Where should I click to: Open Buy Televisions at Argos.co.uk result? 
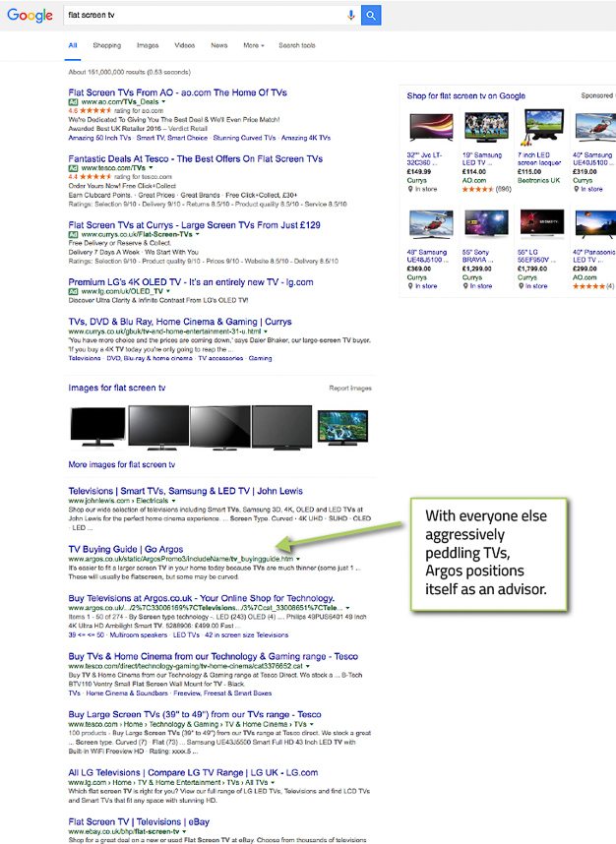coord(202,598)
